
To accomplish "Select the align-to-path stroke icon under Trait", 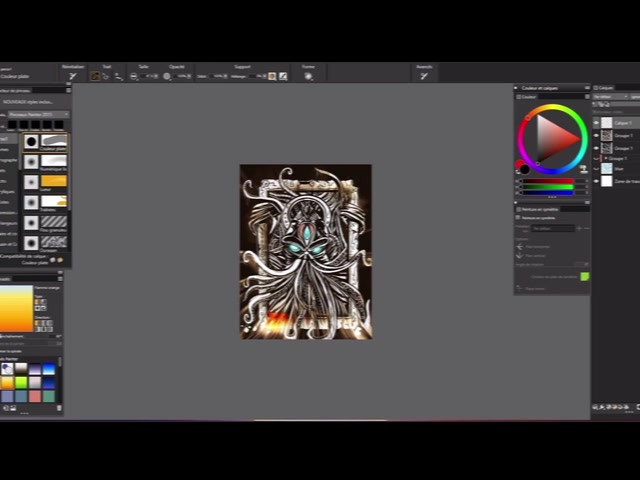I will [118, 76].
